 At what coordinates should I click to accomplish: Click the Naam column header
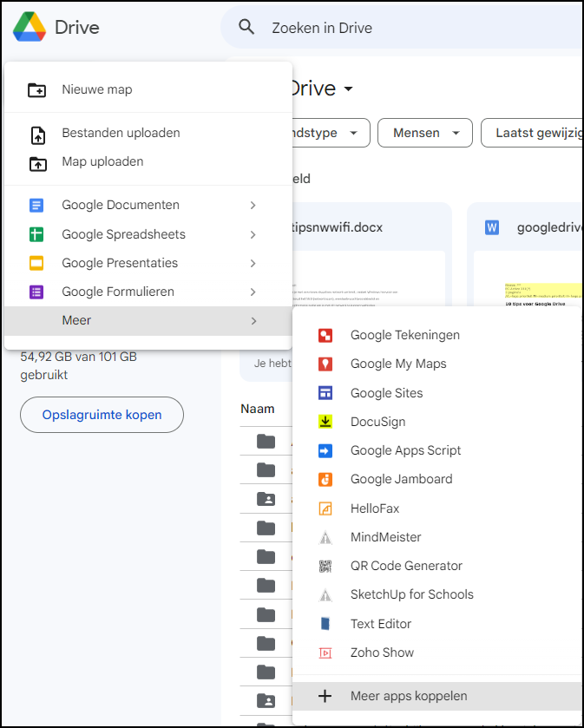pos(257,409)
